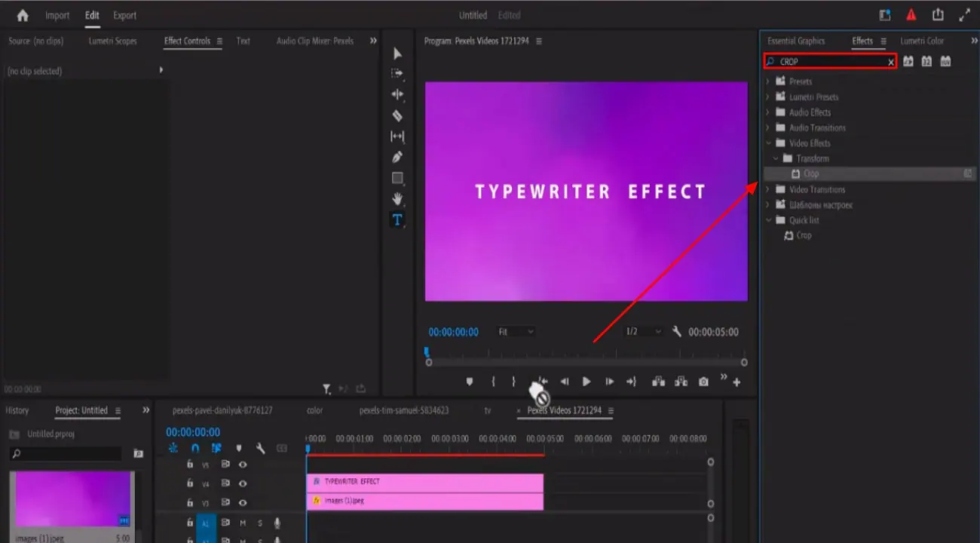Add a marker in Program monitor

pos(470,382)
